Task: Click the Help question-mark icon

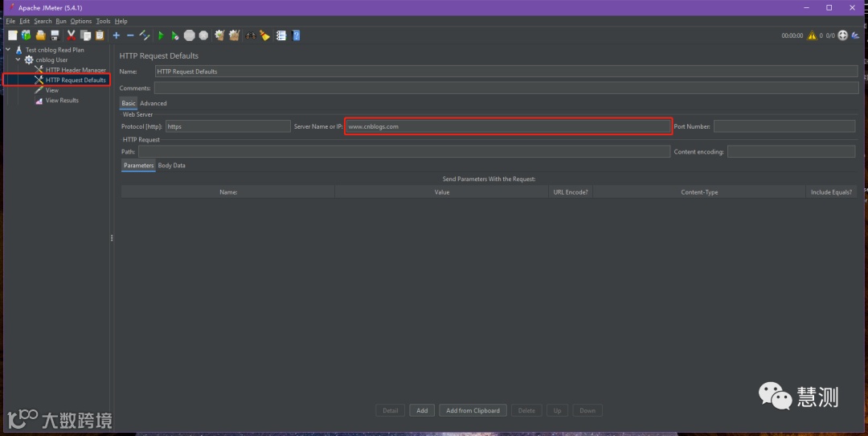Action: point(296,35)
